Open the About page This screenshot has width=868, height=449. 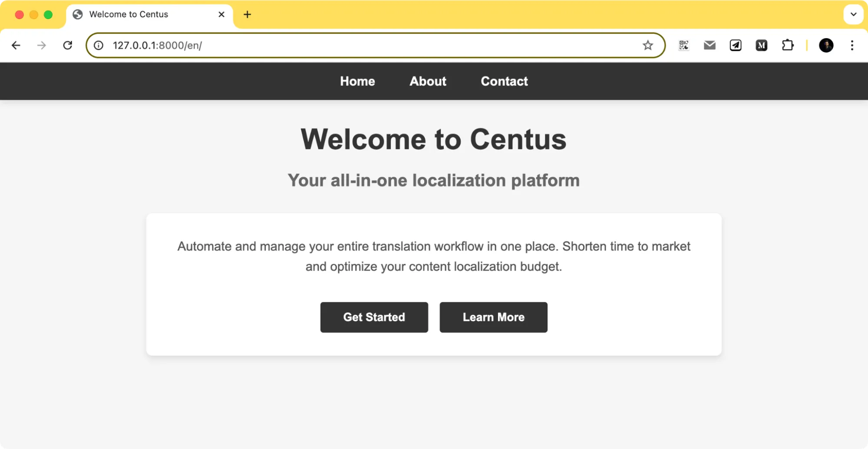428,81
